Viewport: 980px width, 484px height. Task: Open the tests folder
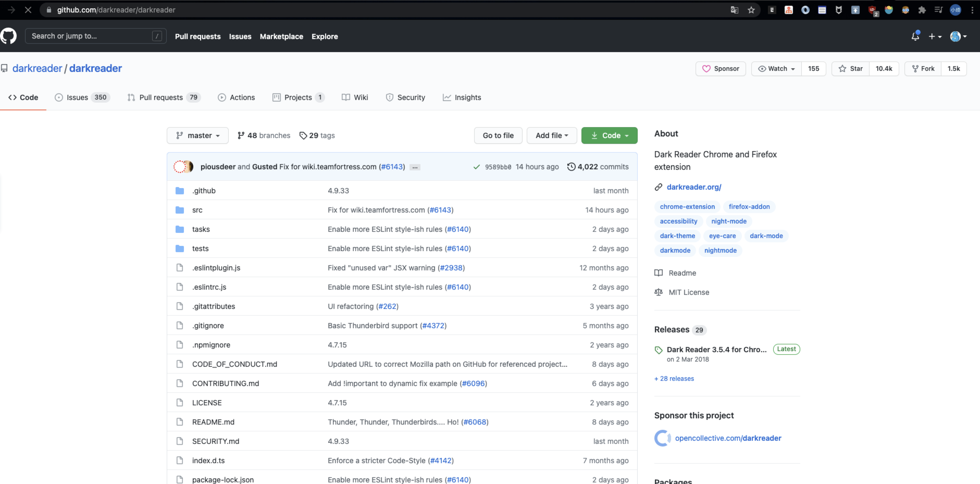(x=201, y=249)
